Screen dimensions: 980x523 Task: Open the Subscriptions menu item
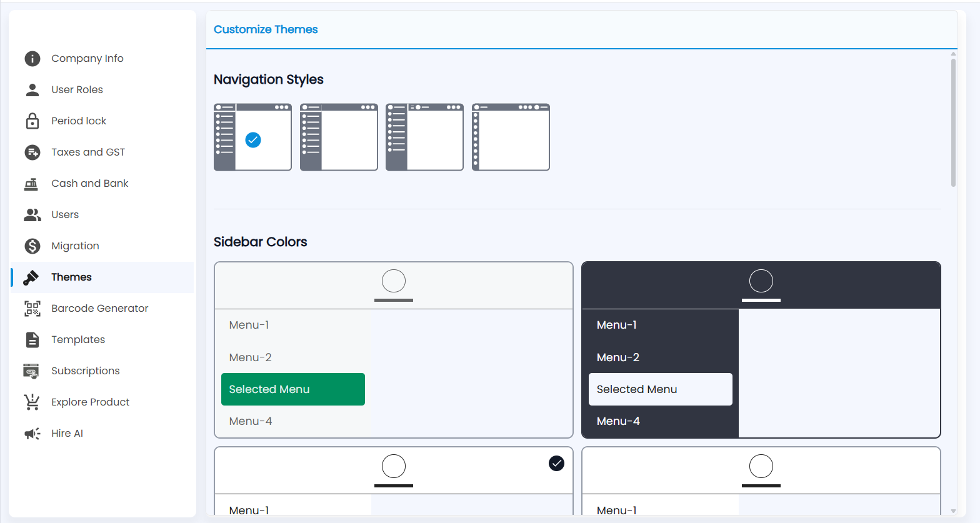click(102, 371)
